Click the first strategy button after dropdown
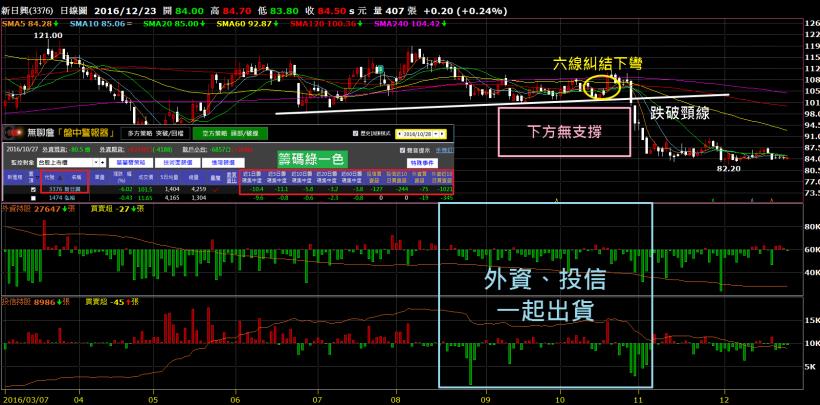The image size is (820, 405). [131, 163]
